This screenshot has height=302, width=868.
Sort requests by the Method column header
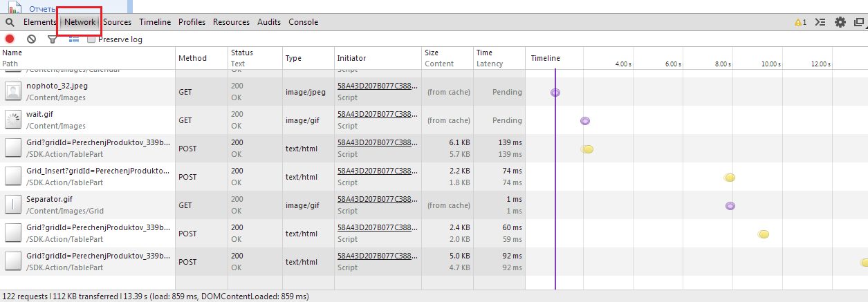coord(192,58)
